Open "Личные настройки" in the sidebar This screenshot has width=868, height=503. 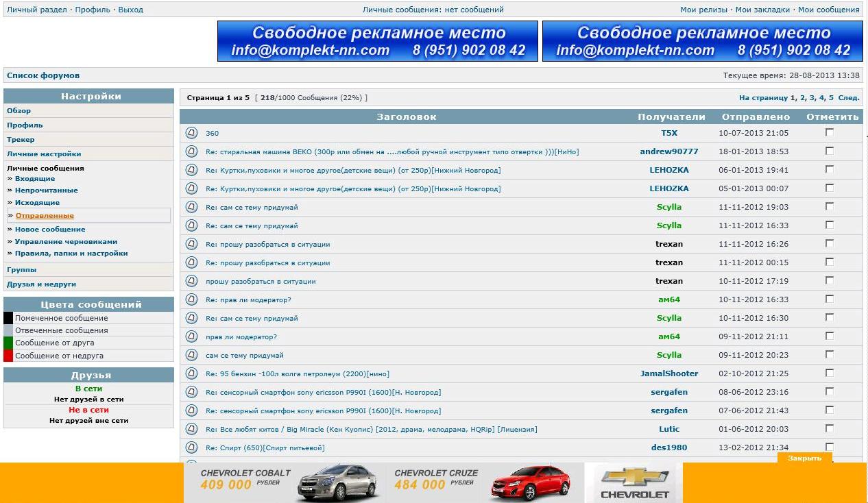[x=44, y=154]
